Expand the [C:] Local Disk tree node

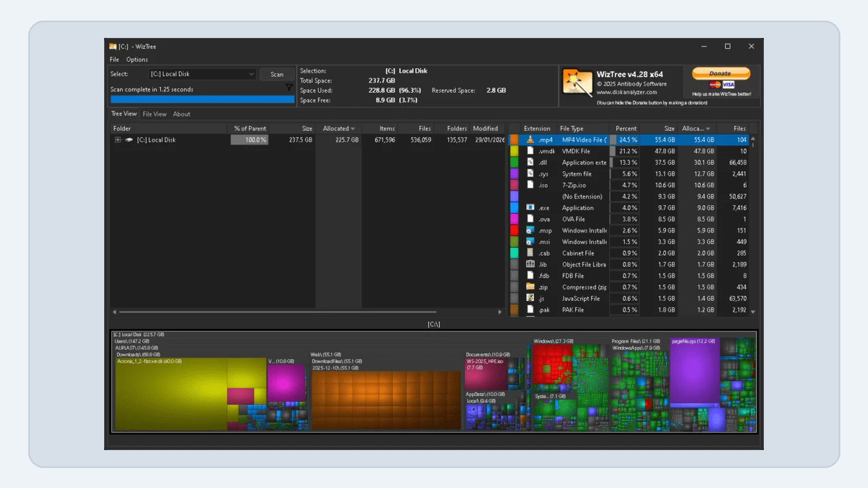tap(118, 140)
